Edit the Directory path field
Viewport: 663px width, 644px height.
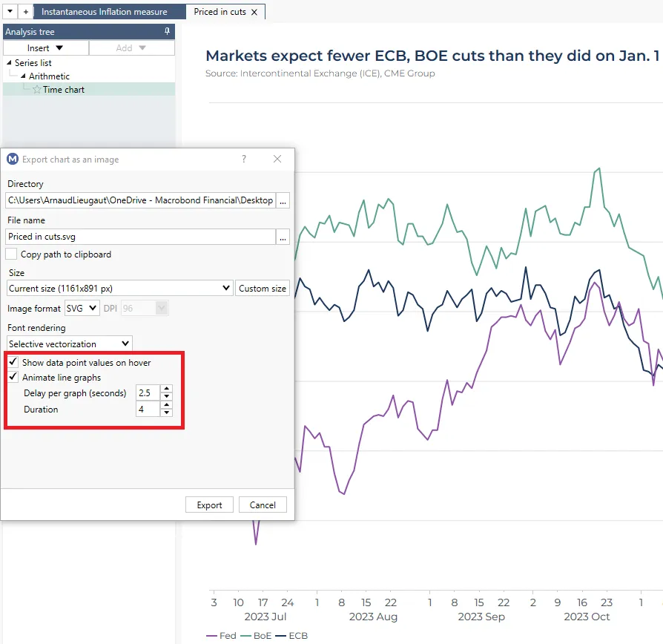coord(140,200)
